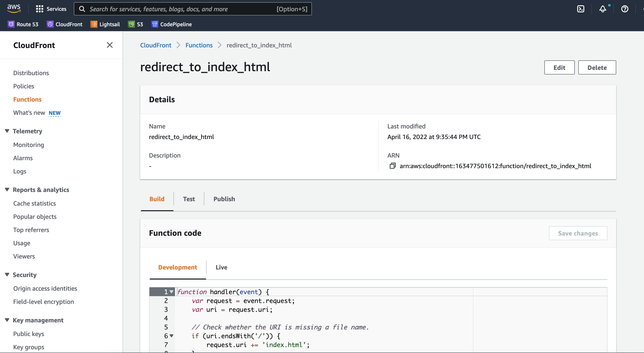This screenshot has height=353, width=644.
Task: Open Alarms under Telemetry
Action: pos(23,158)
